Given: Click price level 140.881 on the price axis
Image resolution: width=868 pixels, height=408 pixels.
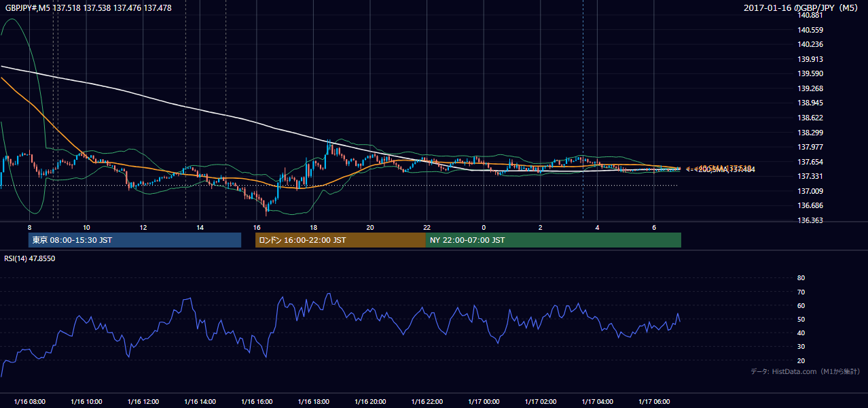Looking at the screenshot, I should (810, 15).
